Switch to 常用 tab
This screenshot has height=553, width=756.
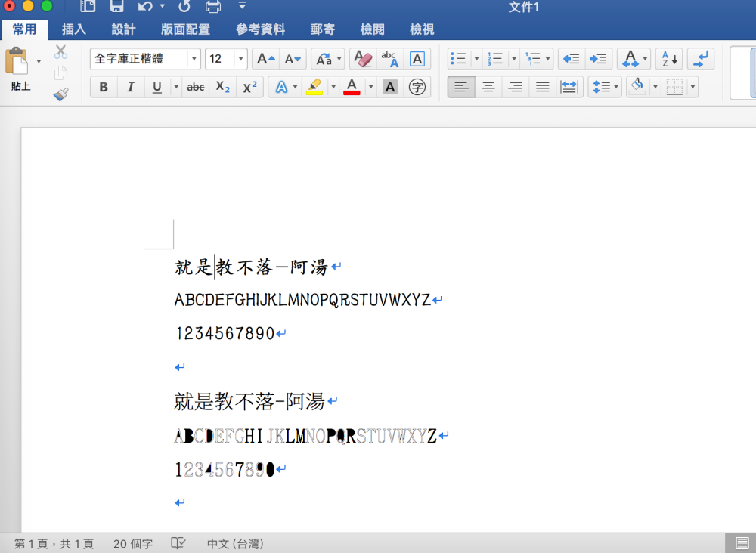(x=25, y=29)
